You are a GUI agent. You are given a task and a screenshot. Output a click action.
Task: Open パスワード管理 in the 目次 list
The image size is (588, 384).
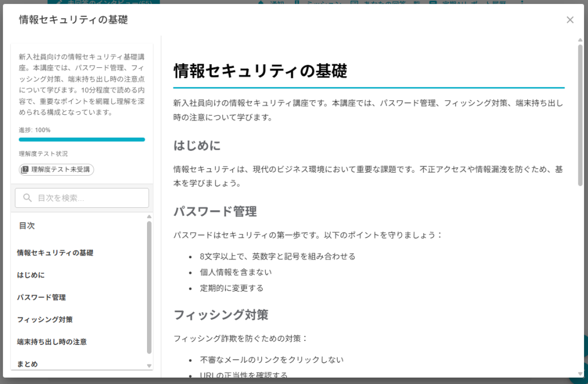[41, 297]
